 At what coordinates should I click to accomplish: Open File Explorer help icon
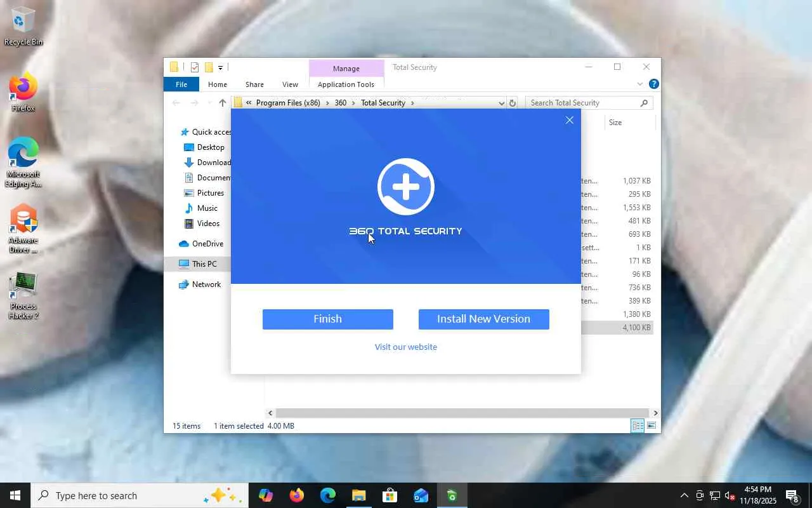click(x=653, y=84)
